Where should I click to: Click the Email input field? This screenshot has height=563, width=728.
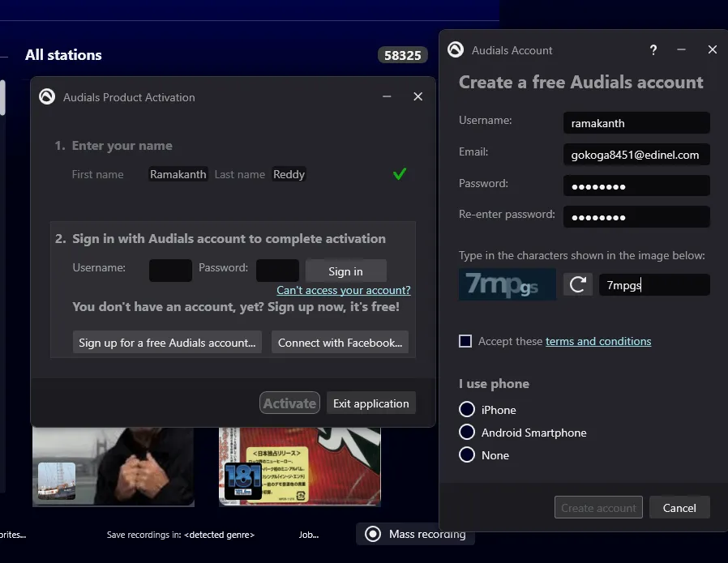point(636,154)
